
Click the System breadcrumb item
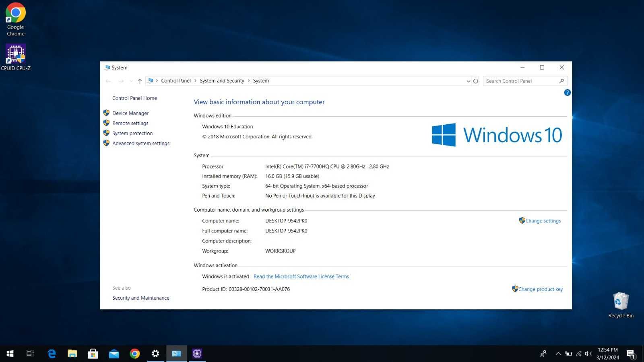coord(261,81)
